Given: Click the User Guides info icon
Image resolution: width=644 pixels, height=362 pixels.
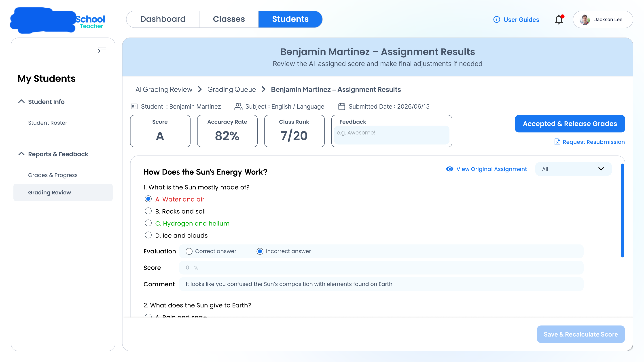Looking at the screenshot, I should (x=496, y=19).
